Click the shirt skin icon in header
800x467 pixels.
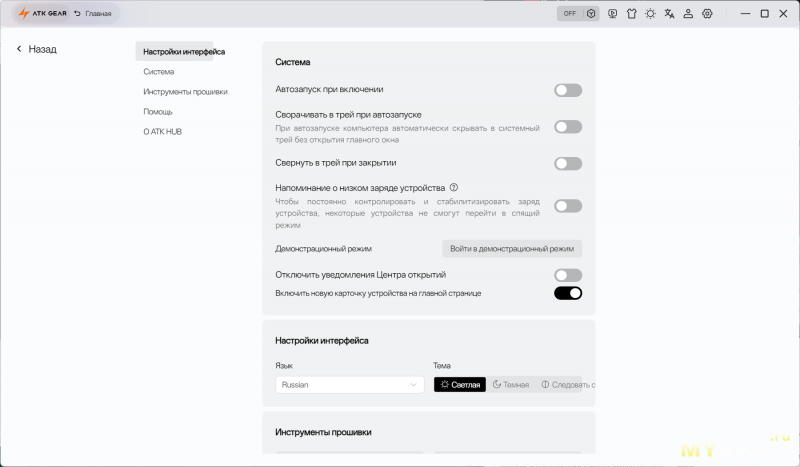pyautogui.click(x=632, y=14)
